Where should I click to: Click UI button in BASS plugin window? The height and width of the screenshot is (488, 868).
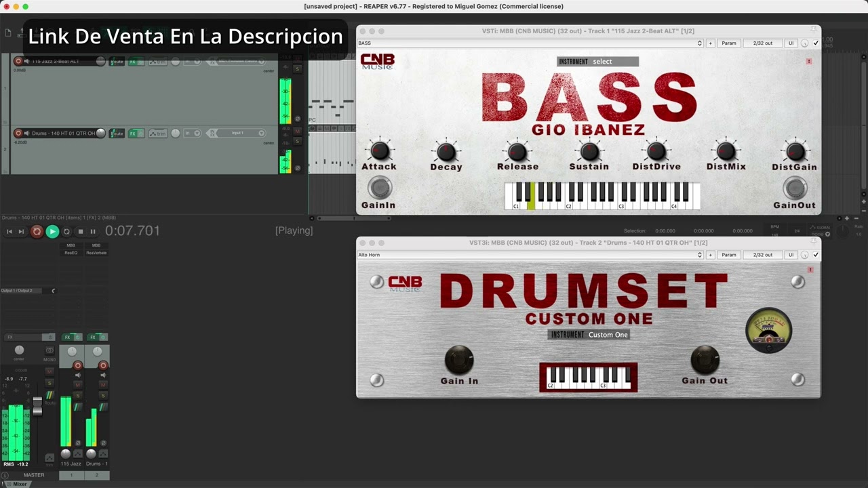pos(791,43)
